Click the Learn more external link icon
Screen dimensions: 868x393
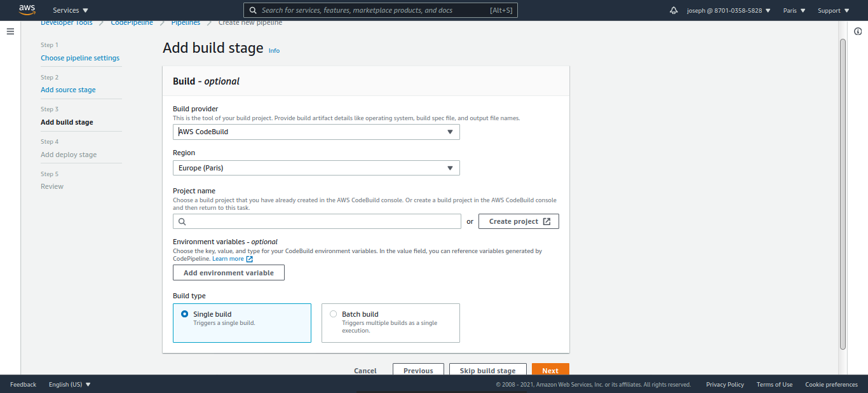pos(250,259)
